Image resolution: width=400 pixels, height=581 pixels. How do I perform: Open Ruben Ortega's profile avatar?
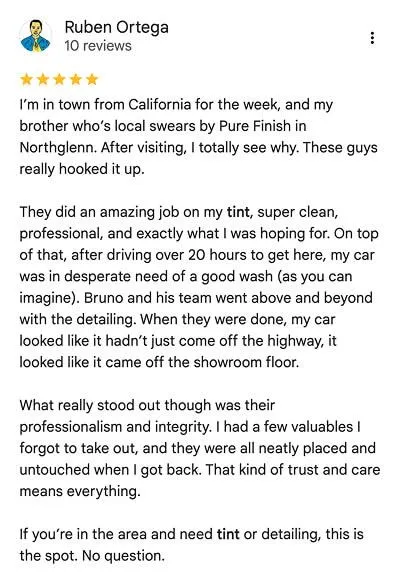tap(35, 36)
